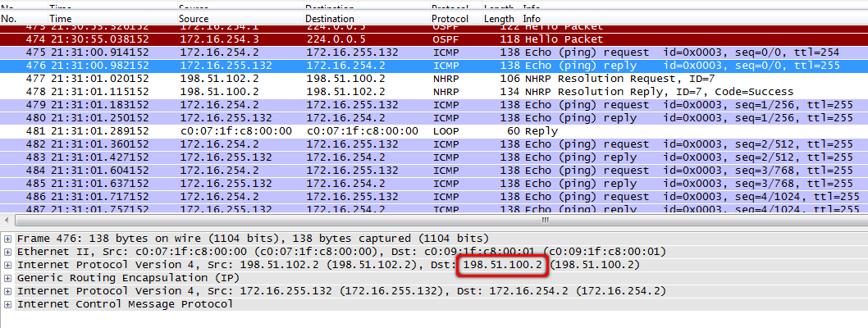This screenshot has height=328, width=868.
Task: Select packet 479 echo request seq=1/256
Action: (x=434, y=104)
